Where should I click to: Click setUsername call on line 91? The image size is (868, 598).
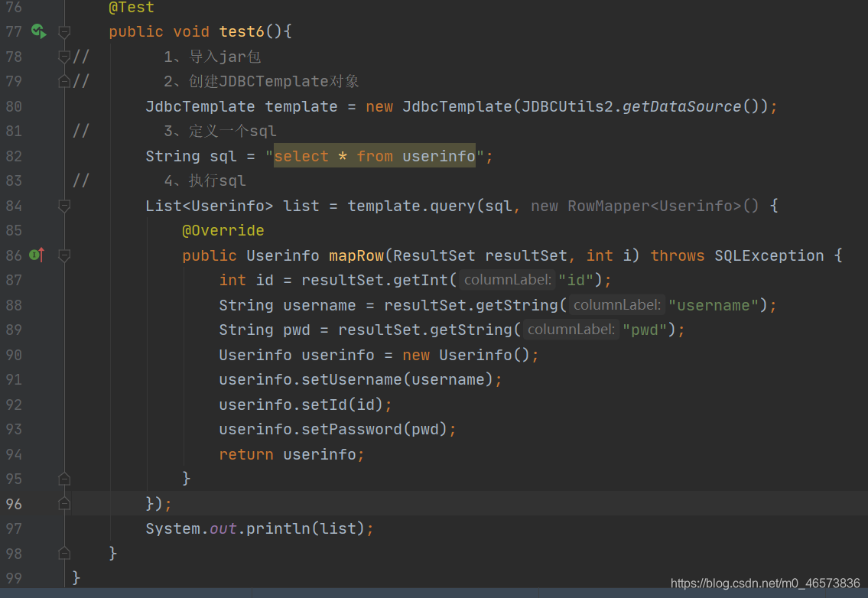pyautogui.click(x=352, y=380)
